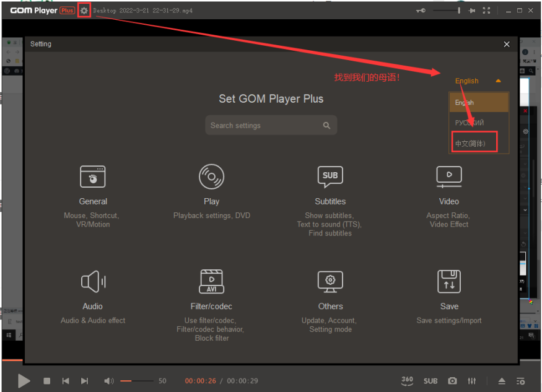The image size is (542, 392).
Task: Click the Filter/codec category label
Action: 211,307
